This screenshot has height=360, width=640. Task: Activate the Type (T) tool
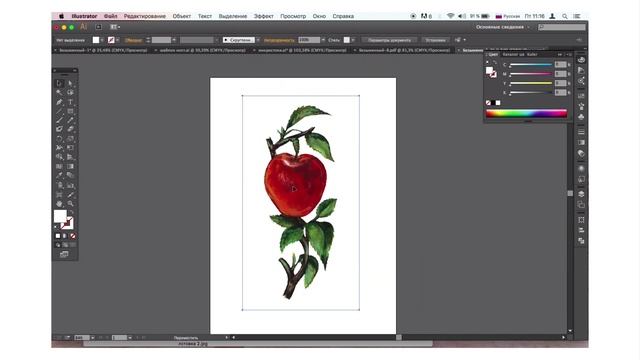(70, 102)
